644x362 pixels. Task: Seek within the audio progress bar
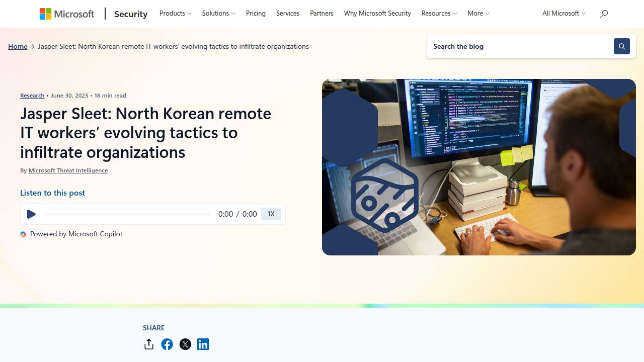(x=128, y=214)
